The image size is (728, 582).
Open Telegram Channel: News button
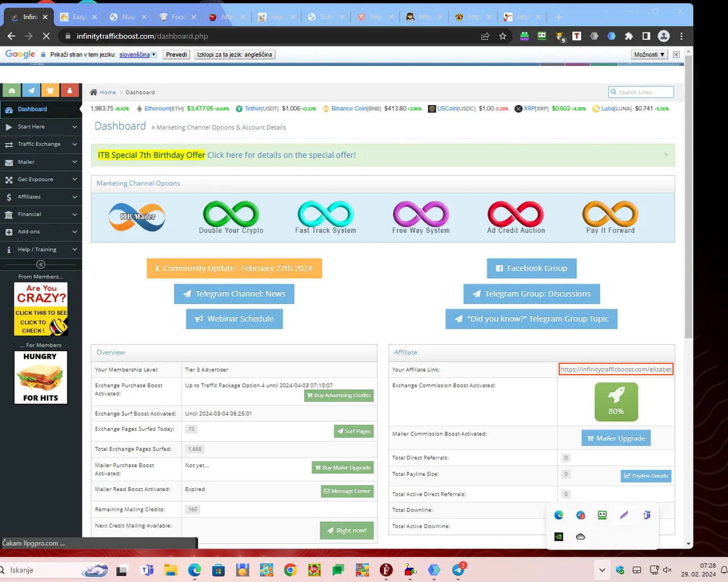(234, 294)
